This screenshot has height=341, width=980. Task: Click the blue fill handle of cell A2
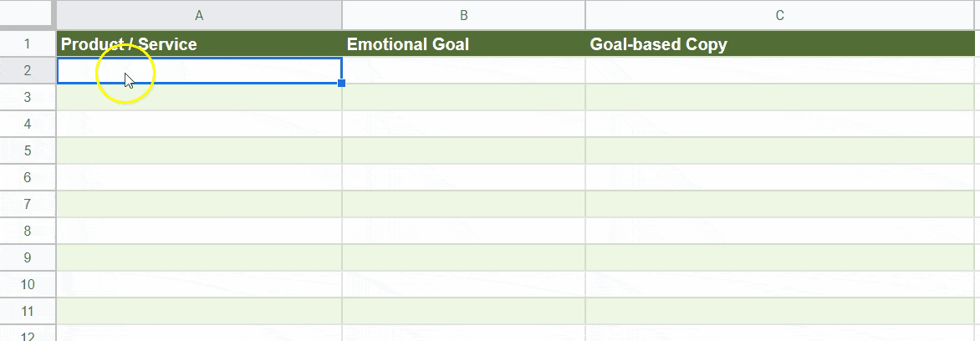(x=341, y=83)
